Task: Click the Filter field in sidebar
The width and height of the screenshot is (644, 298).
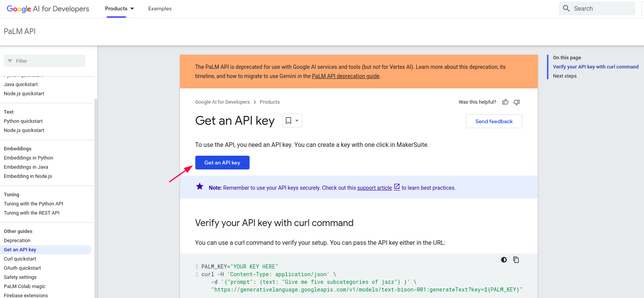Action: tap(44, 61)
